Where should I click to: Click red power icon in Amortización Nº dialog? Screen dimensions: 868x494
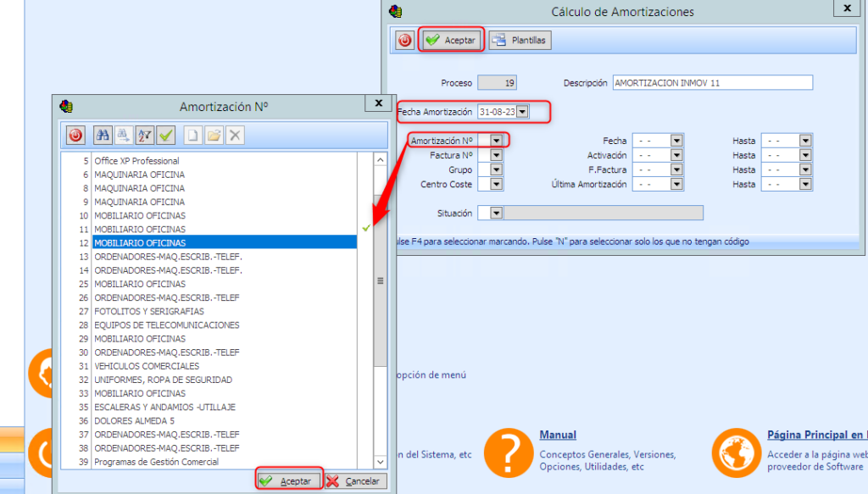point(75,135)
